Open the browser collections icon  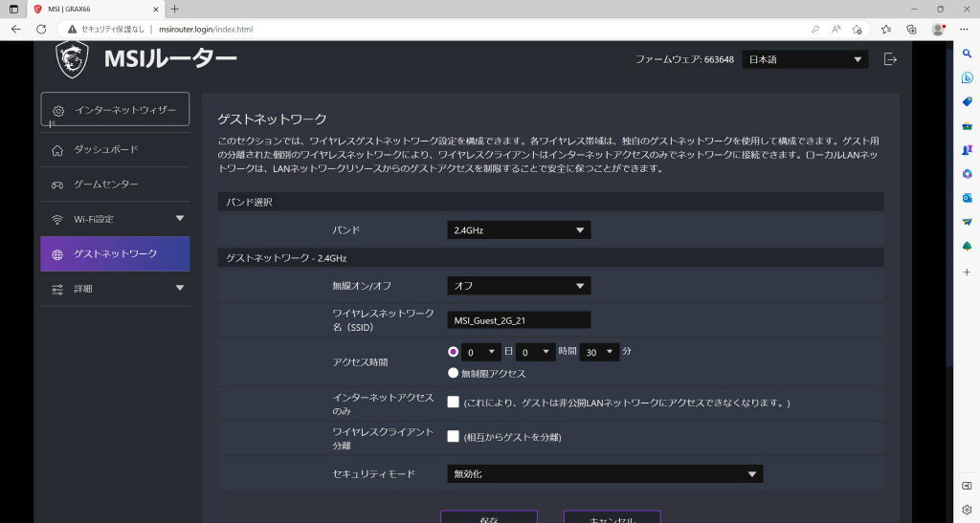pos(911,29)
